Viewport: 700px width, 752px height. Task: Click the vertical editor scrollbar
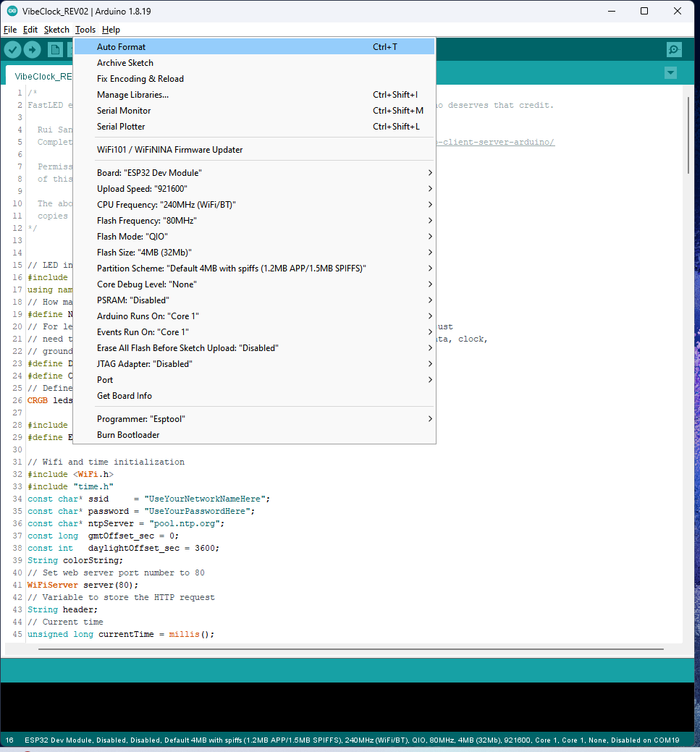coord(688,135)
